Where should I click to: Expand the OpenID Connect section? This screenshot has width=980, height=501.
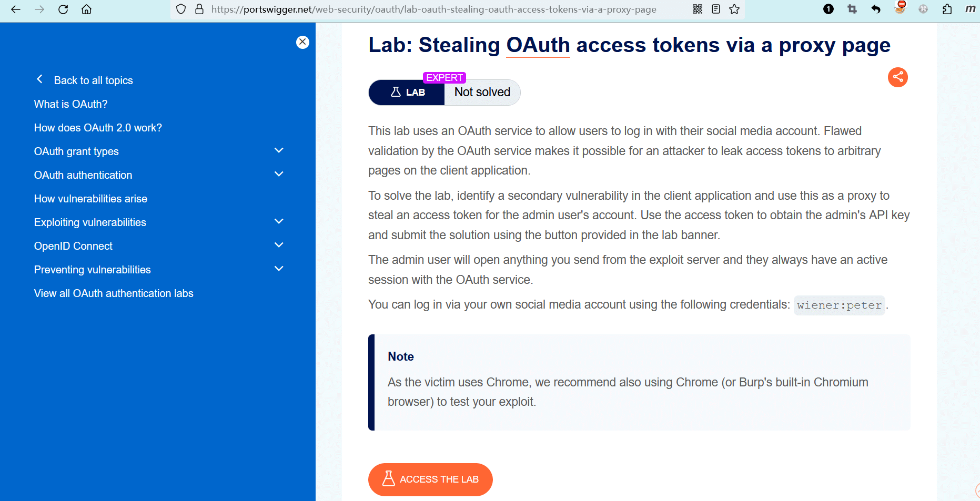coord(279,246)
